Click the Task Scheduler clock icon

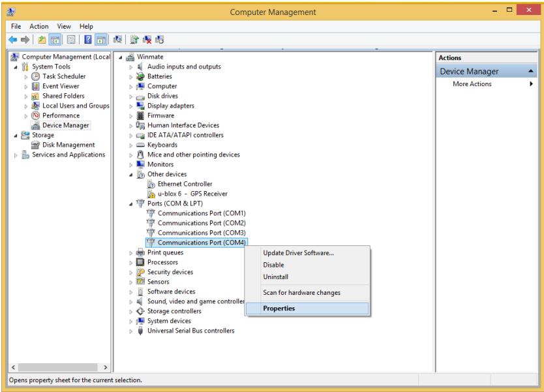(x=36, y=76)
